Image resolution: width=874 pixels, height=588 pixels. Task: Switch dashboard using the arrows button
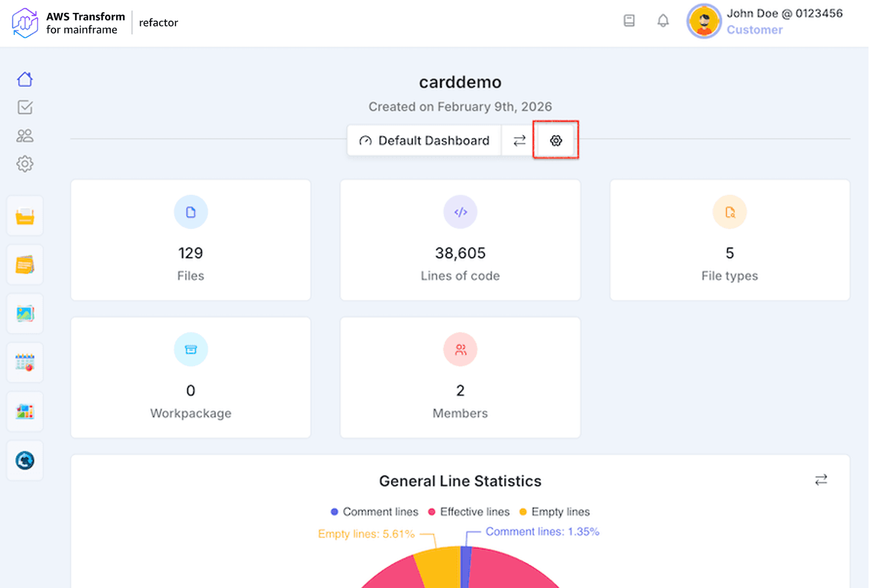pyautogui.click(x=519, y=141)
